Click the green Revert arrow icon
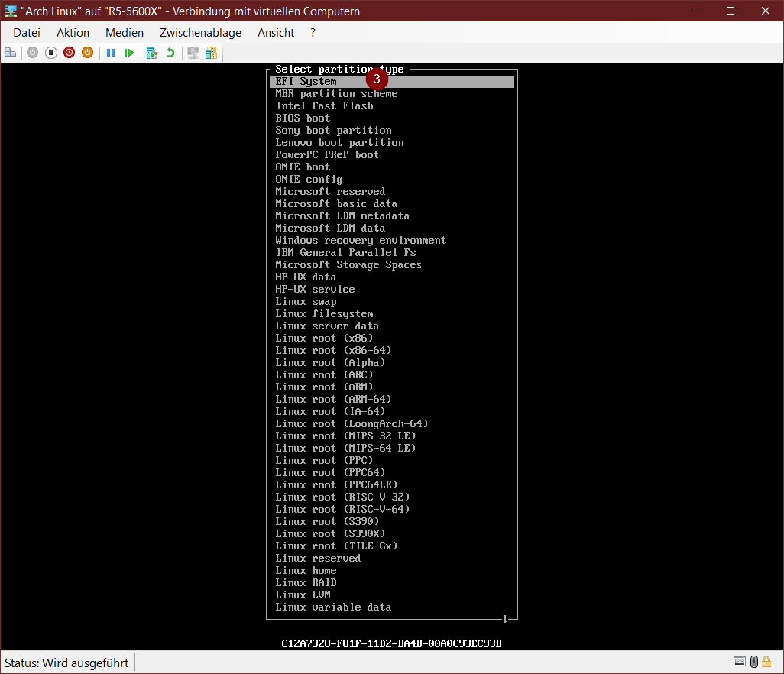This screenshot has width=784, height=674. point(170,53)
